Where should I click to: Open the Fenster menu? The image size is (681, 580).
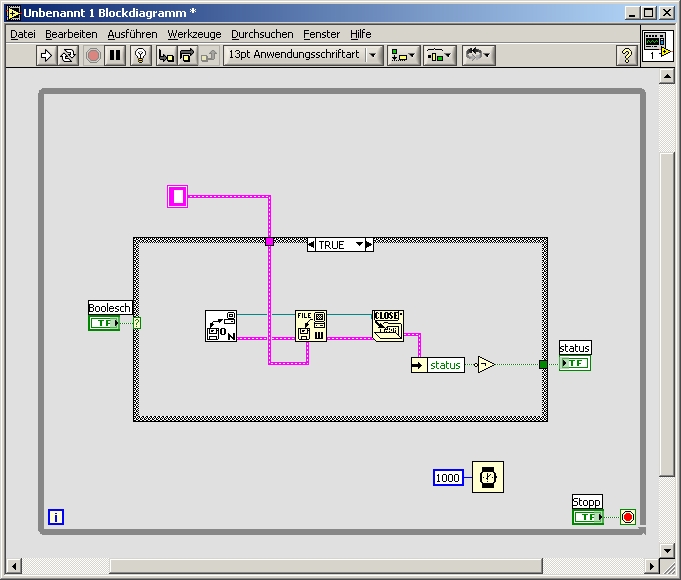[321, 34]
